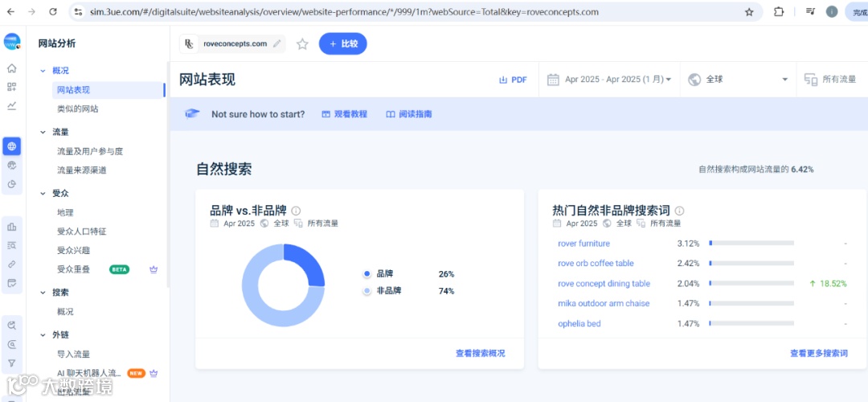Click 阅读指南 guide link
This screenshot has width=868, height=402.
coord(409,114)
